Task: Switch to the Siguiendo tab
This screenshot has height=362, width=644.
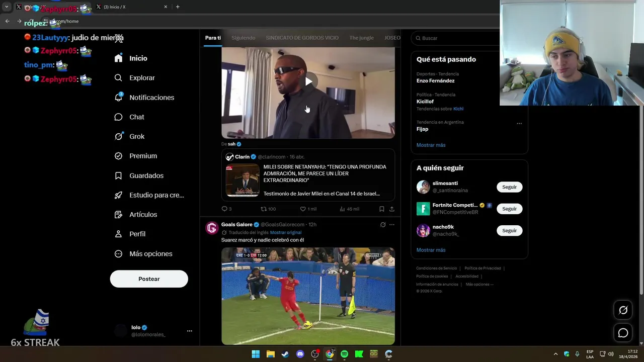Action: click(244, 38)
